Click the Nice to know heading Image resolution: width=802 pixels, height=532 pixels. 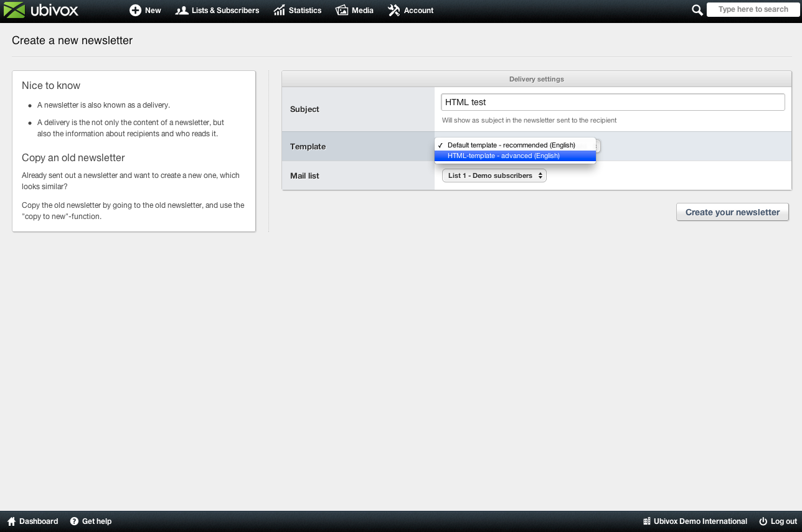(51, 86)
